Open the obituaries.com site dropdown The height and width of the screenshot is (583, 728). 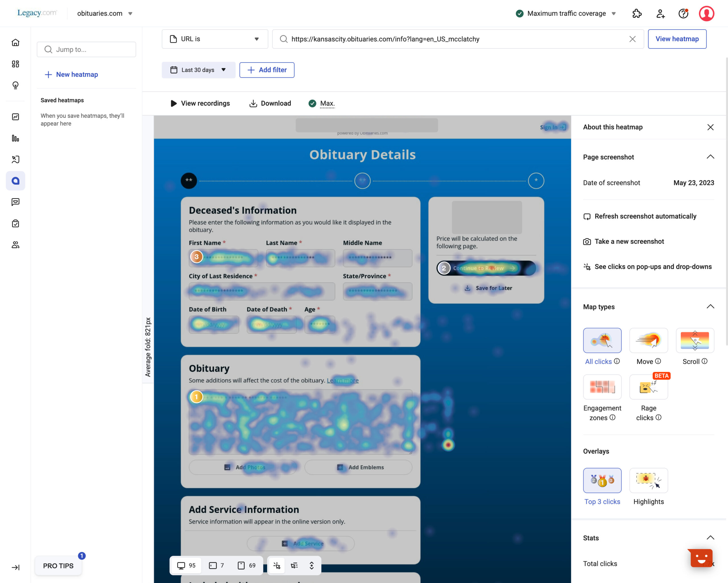point(105,13)
